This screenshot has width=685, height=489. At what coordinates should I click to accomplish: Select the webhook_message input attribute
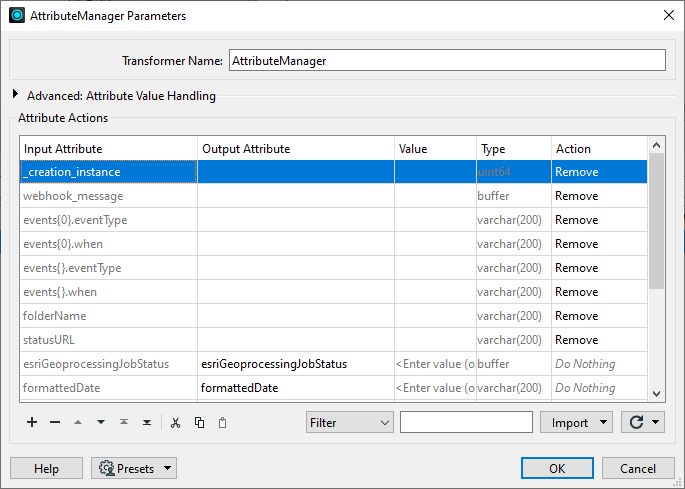tap(108, 196)
